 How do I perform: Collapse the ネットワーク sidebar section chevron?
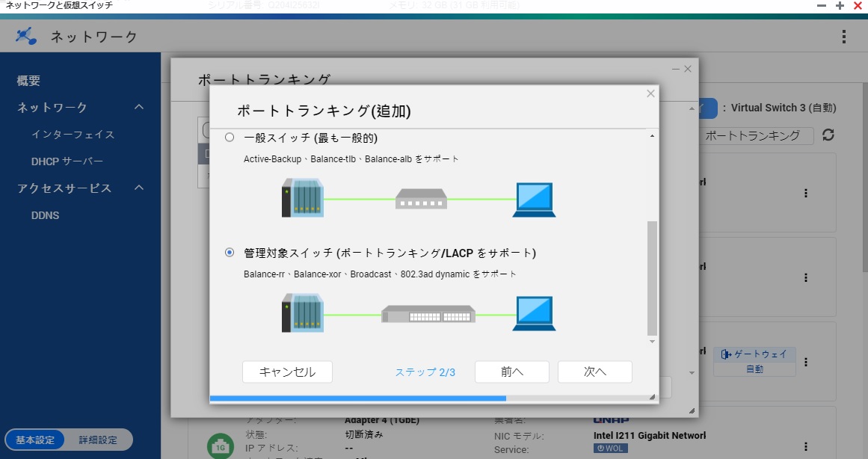point(139,108)
